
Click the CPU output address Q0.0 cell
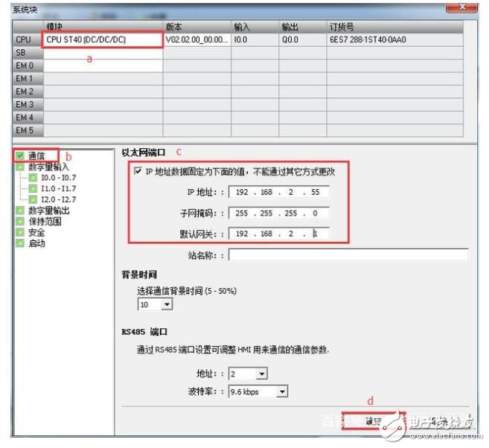tap(302, 39)
